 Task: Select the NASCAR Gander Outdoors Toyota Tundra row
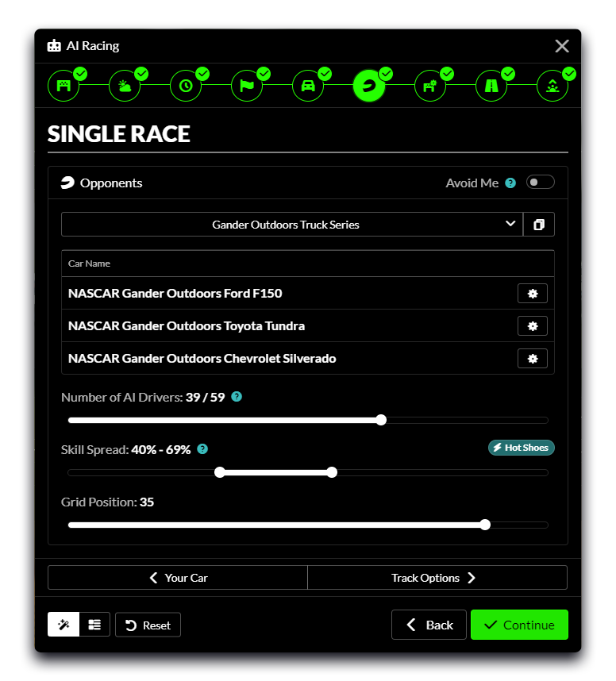[308, 326]
